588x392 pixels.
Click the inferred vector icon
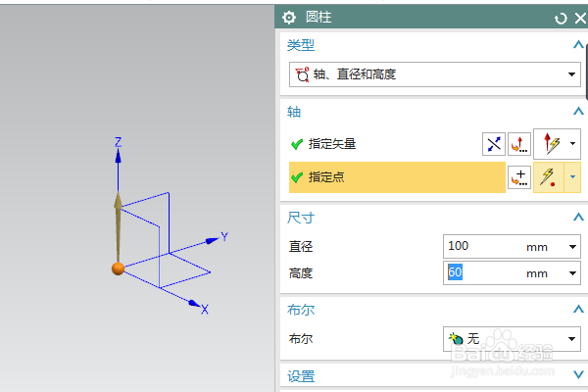click(x=550, y=144)
